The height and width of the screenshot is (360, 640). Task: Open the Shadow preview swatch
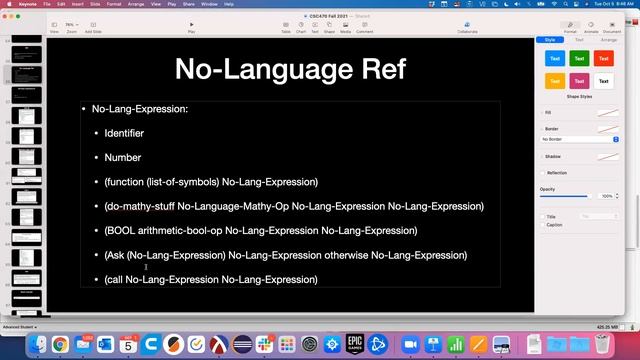coord(608,157)
